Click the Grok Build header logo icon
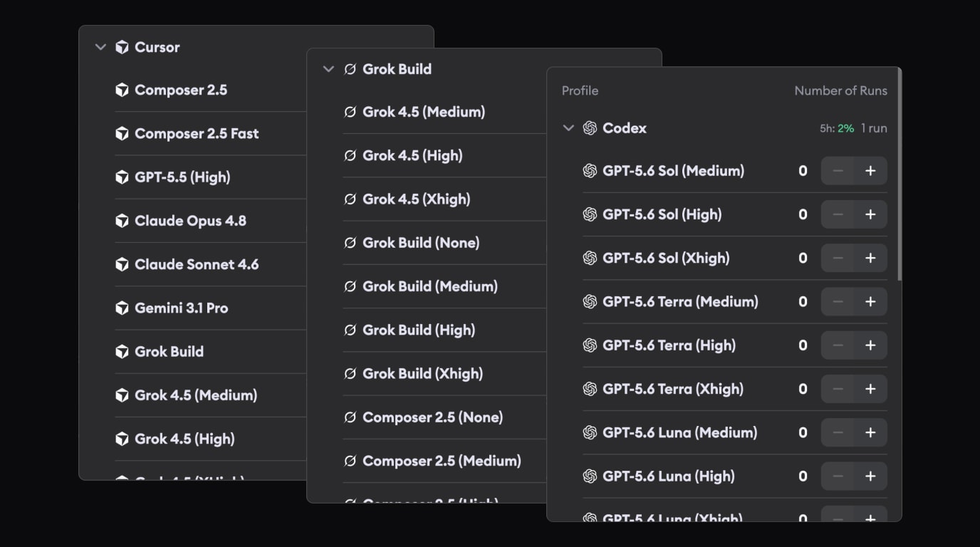 click(350, 69)
